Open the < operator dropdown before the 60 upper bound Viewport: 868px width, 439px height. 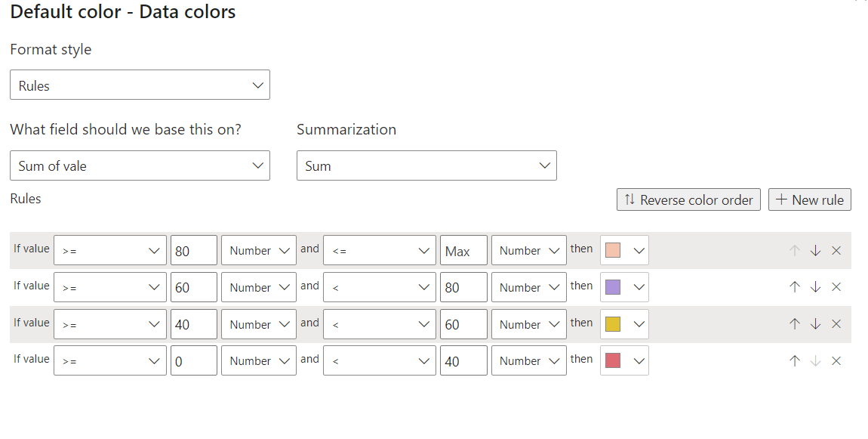point(380,324)
